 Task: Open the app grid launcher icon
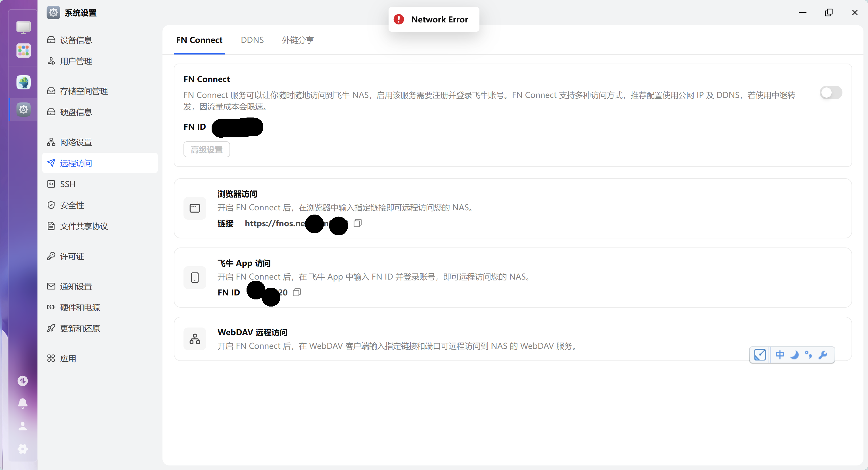(x=23, y=51)
